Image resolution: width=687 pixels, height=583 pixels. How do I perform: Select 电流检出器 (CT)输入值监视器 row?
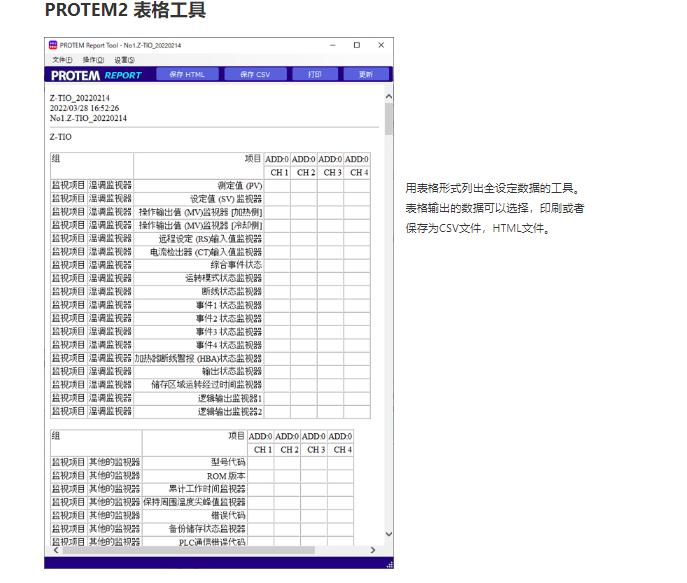pos(210,252)
